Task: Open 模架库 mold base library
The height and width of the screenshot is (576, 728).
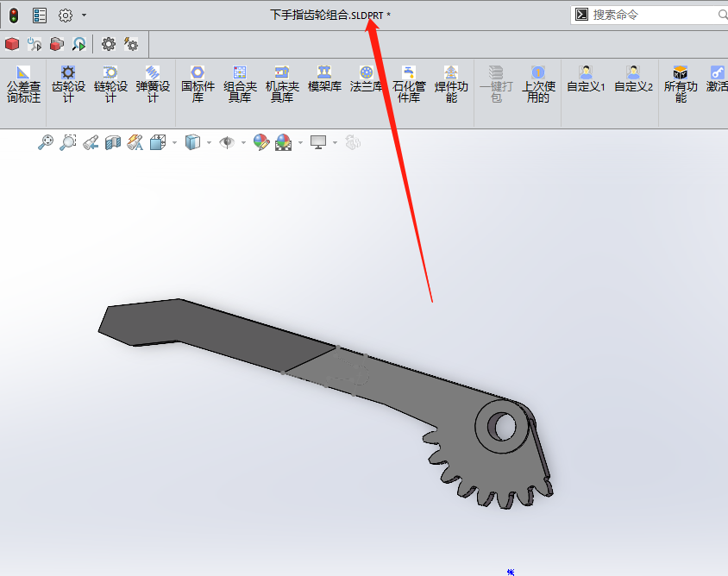Action: click(324, 79)
